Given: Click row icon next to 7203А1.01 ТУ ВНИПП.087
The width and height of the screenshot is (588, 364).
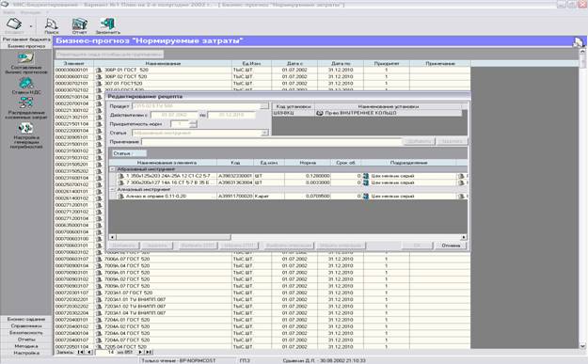Looking at the screenshot, I should pyautogui.click(x=99, y=299).
